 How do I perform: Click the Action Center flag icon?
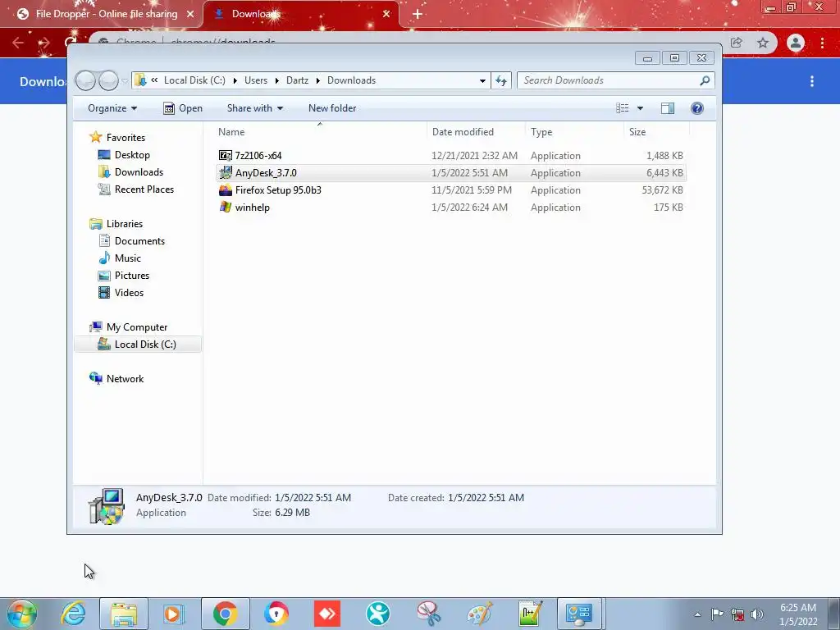717,614
